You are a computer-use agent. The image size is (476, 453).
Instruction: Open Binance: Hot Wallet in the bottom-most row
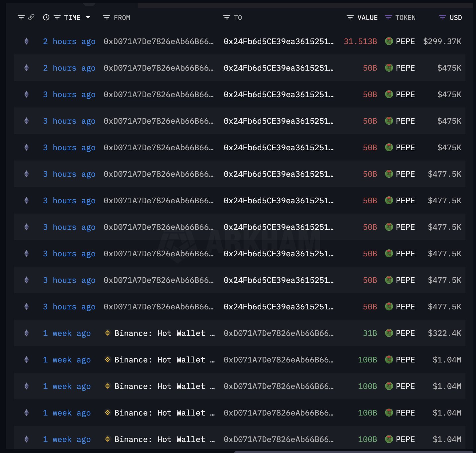coord(165,439)
